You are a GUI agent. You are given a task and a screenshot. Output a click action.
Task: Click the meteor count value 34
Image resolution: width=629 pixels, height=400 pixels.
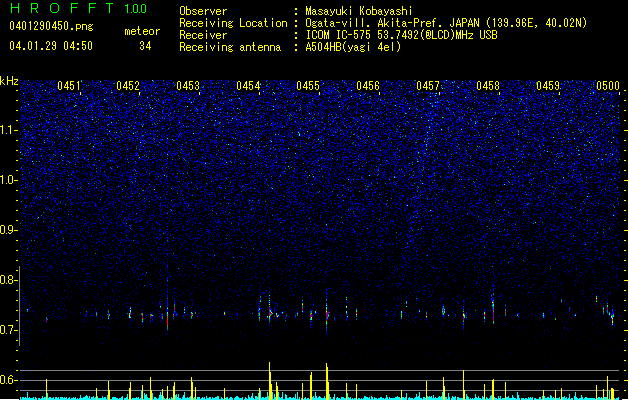click(x=145, y=46)
